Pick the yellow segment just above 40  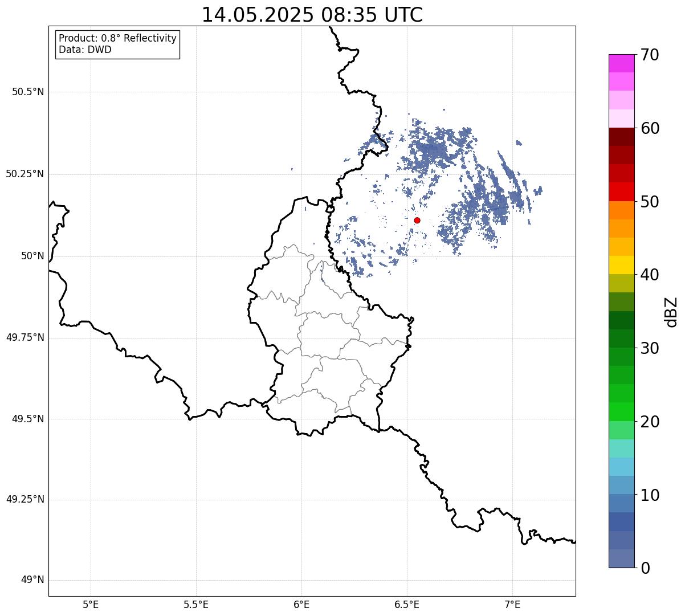pyautogui.click(x=622, y=265)
